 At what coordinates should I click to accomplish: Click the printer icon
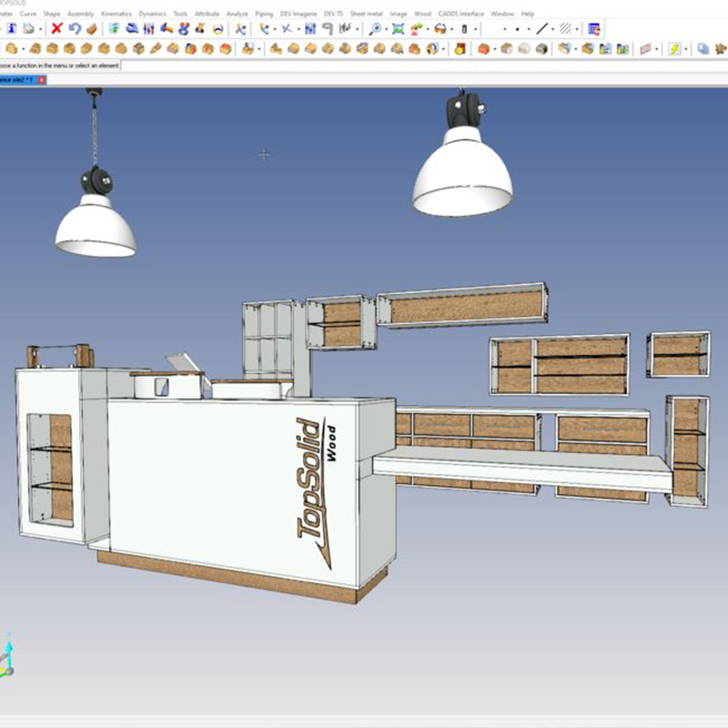click(29, 29)
